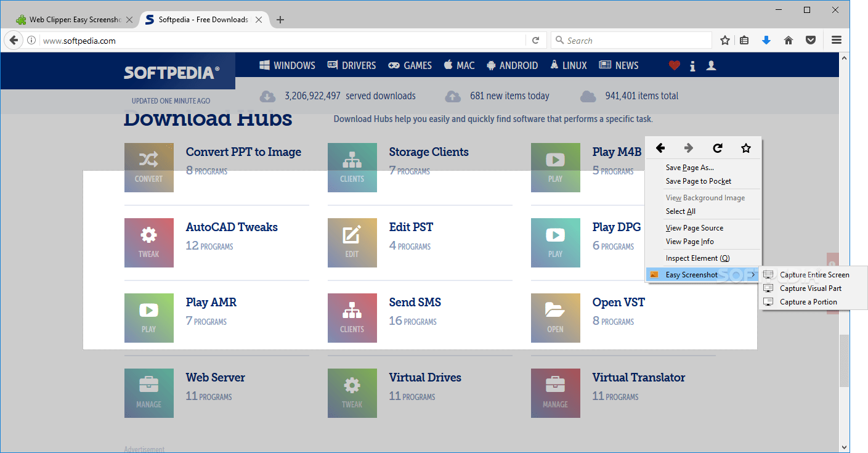Select Capture Visual Part
The image size is (868, 453).
point(814,288)
